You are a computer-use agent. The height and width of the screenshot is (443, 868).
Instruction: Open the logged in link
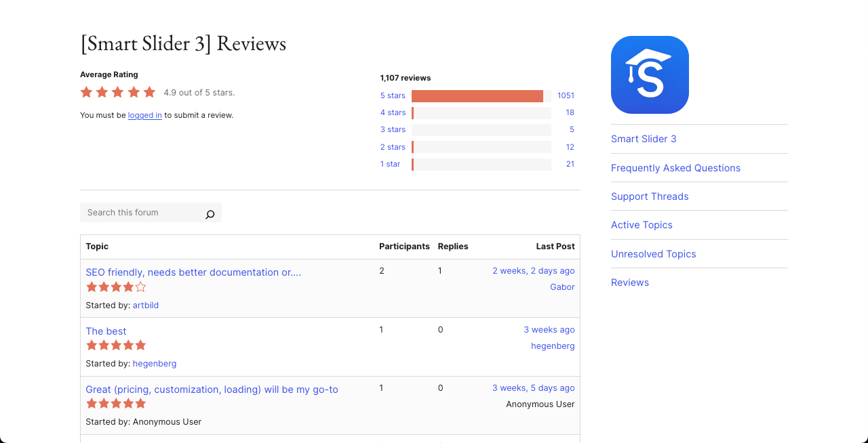click(144, 115)
